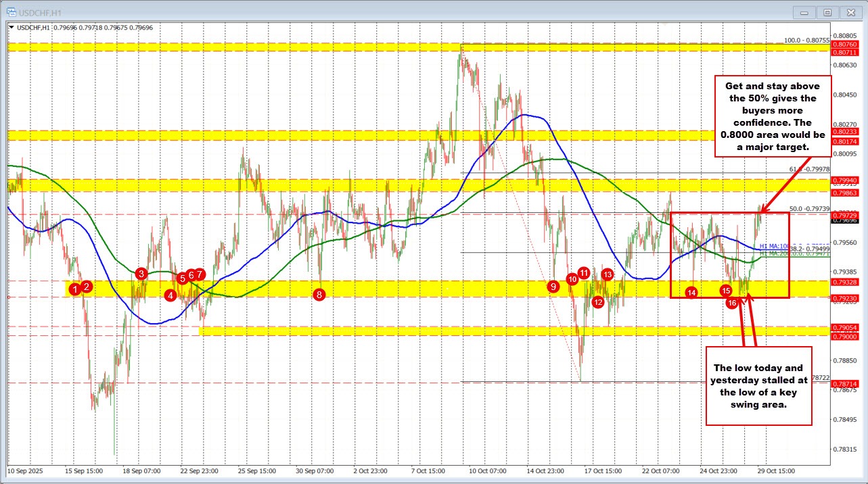This screenshot has height=484, width=868.
Task: Click red marker 3 near 18 Sep
Action: 141,274
